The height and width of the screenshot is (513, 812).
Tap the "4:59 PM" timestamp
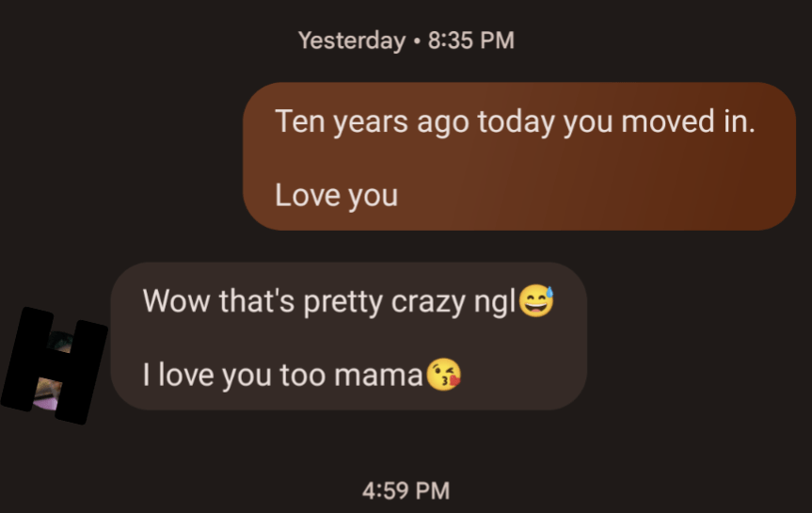coord(406,490)
